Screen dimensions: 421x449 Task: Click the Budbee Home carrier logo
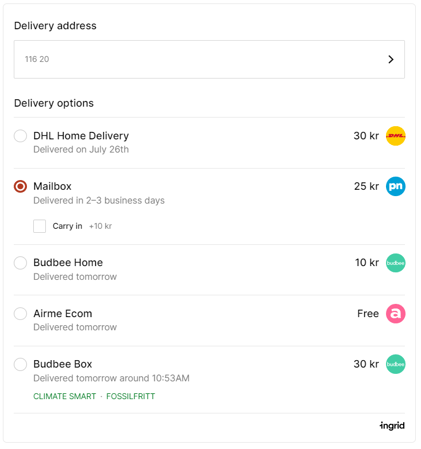coord(395,263)
